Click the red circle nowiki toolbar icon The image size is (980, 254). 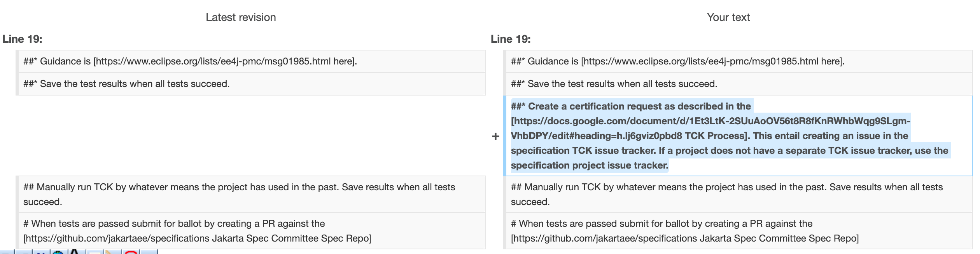131,252
